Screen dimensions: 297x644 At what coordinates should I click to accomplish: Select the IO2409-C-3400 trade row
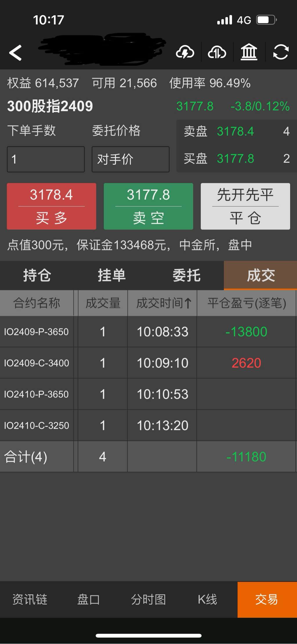(x=148, y=363)
